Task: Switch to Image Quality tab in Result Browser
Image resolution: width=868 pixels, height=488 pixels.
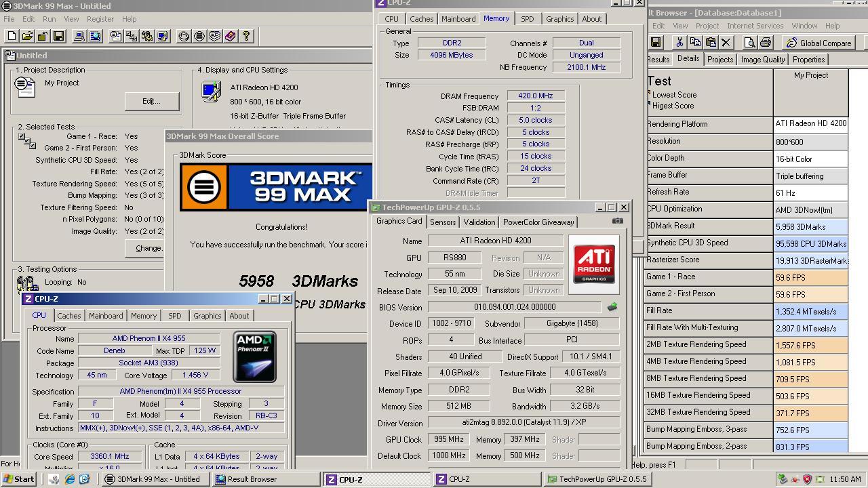Action: click(x=763, y=60)
